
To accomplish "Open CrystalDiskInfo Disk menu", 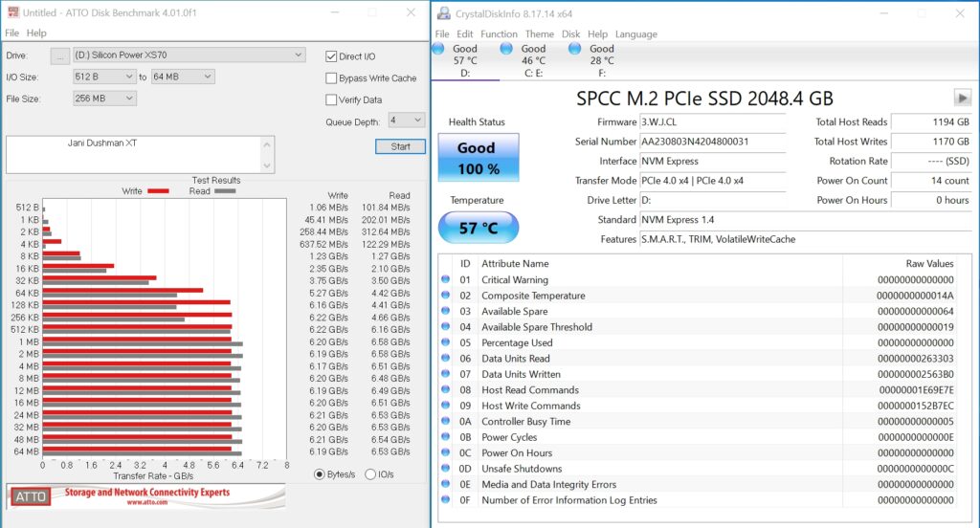I will click(570, 33).
